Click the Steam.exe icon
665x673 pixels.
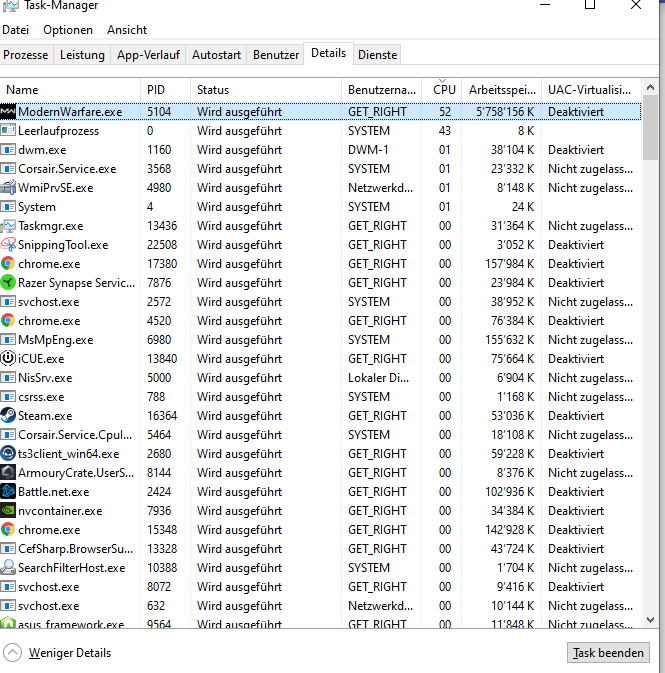[8, 415]
